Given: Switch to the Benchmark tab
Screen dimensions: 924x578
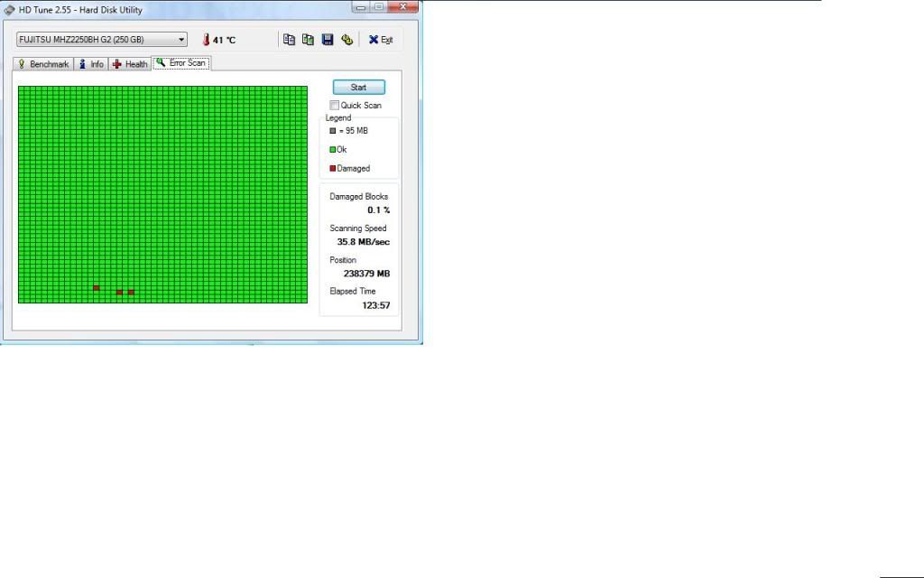Looking at the screenshot, I should click(43, 64).
